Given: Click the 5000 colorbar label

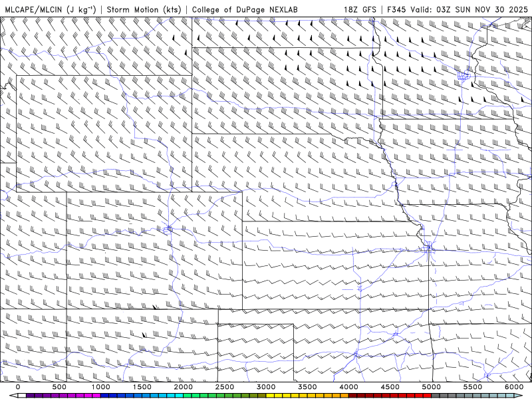Looking at the screenshot, I should [432, 387].
